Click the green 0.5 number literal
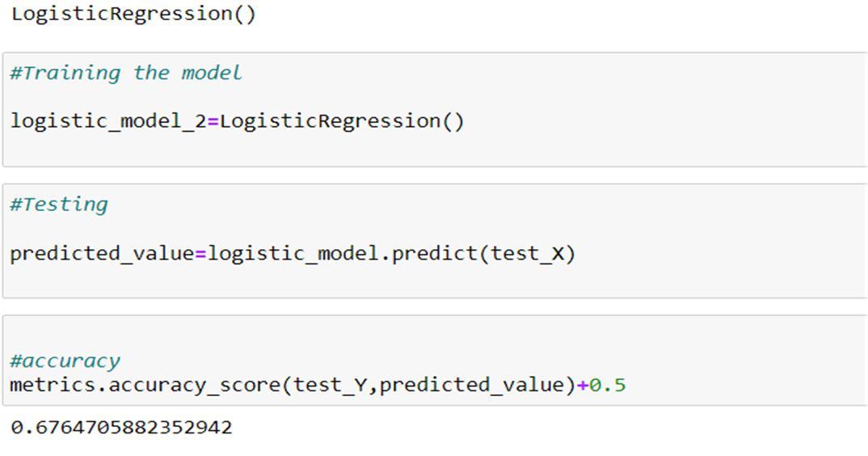Screen dimensions: 868x456 coord(607,385)
